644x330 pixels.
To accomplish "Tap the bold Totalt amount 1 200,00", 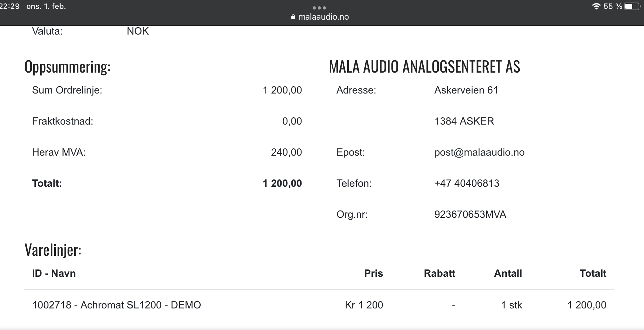I will tap(282, 184).
